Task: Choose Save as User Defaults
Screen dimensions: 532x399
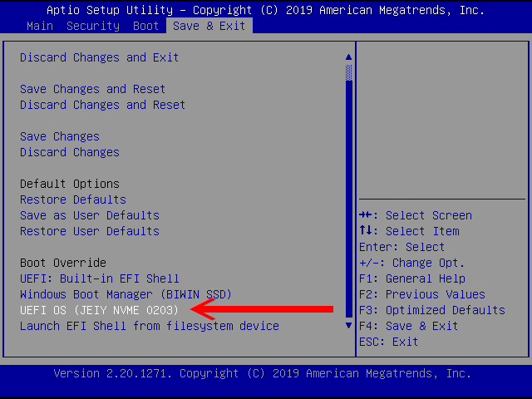Action: point(90,215)
